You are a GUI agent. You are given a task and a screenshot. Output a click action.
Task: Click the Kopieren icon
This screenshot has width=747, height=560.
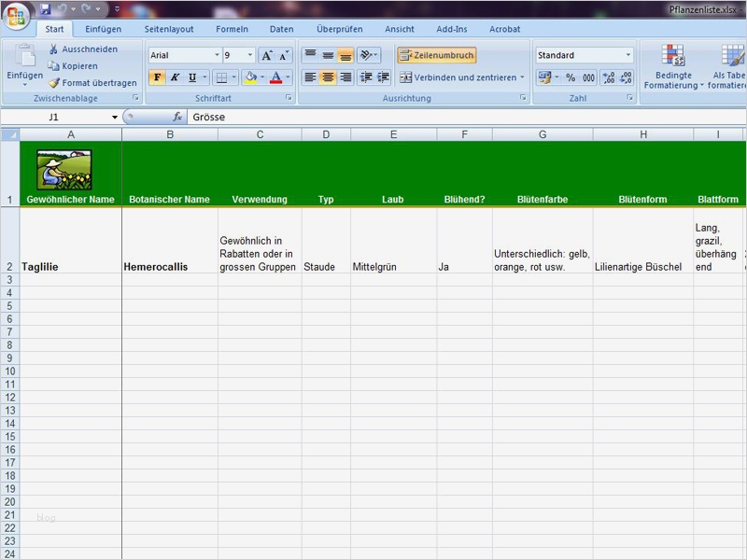54,66
